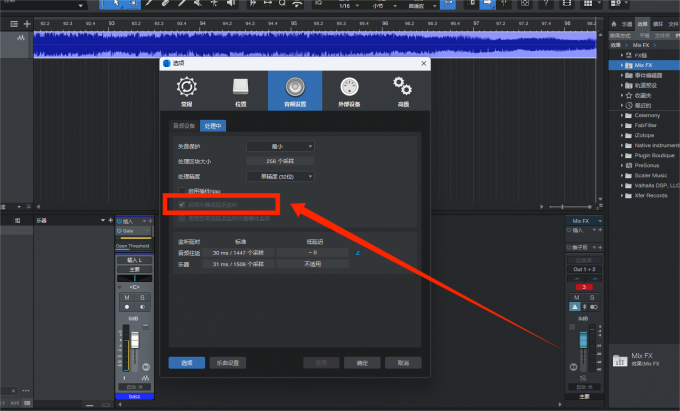Expand the FX链 folder in browser
Image resolution: width=680 pixels, height=411 pixels.
click(x=622, y=55)
